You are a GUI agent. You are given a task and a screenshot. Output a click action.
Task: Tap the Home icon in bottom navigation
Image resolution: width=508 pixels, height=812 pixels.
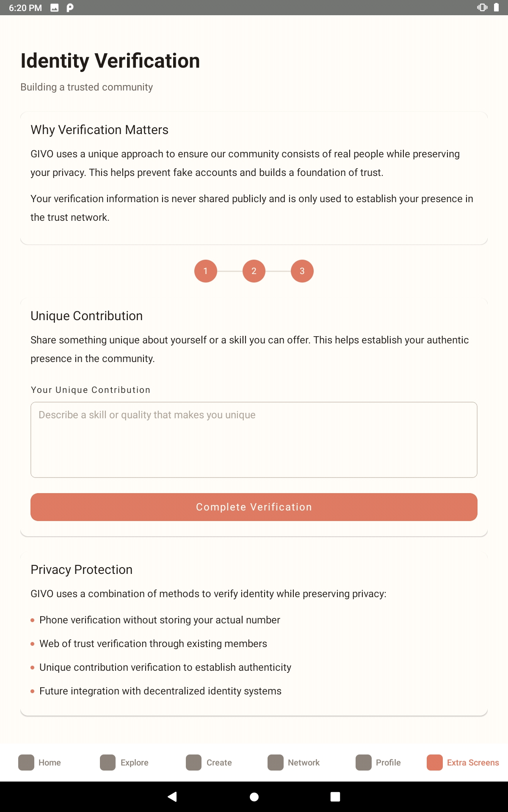tap(26, 763)
